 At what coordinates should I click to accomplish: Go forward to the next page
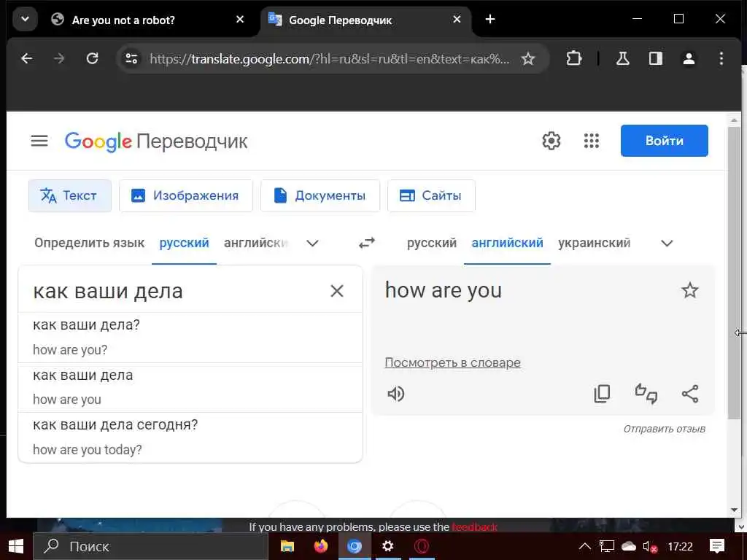pyautogui.click(x=59, y=58)
